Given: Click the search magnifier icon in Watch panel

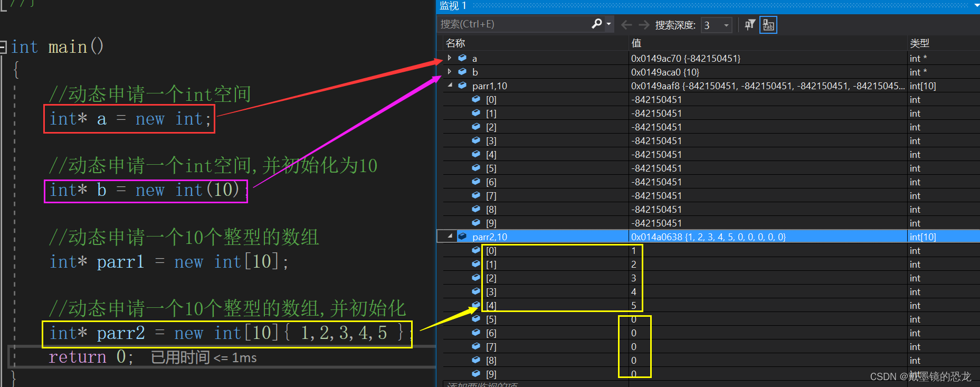Looking at the screenshot, I should click(x=597, y=24).
